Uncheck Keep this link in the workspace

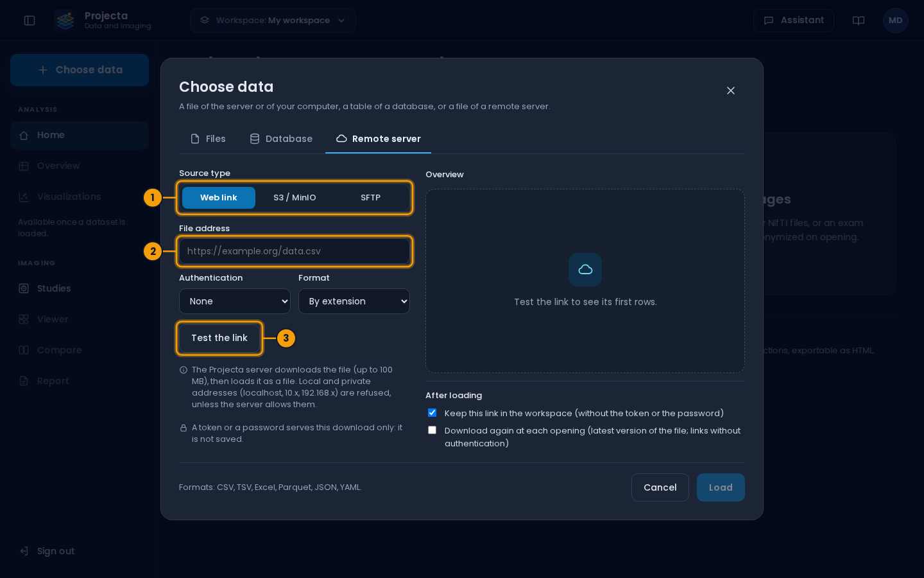tap(432, 413)
